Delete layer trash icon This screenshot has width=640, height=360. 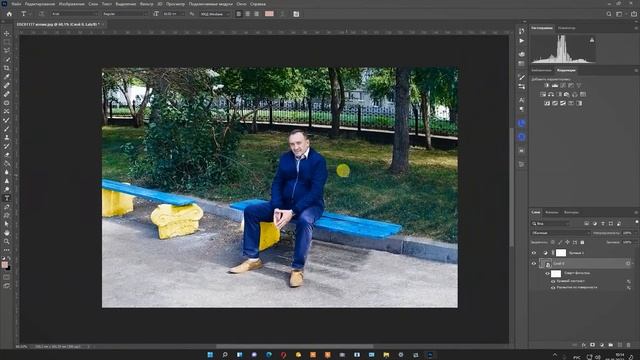point(629,345)
